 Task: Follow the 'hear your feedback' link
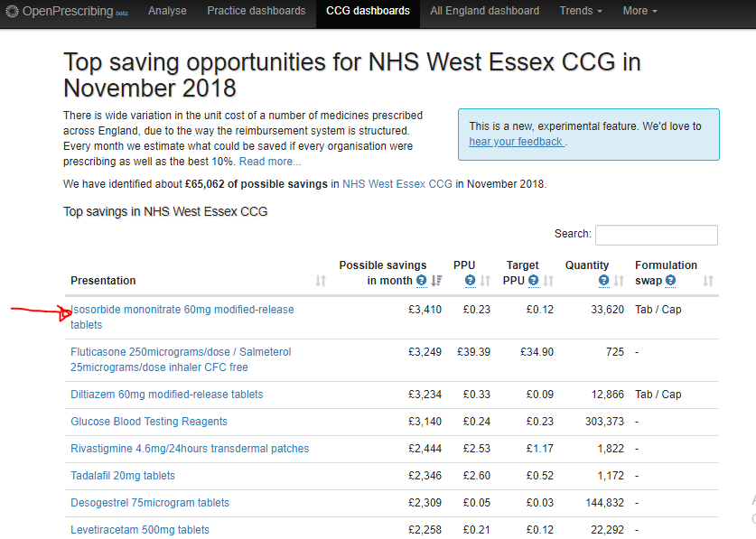click(516, 142)
